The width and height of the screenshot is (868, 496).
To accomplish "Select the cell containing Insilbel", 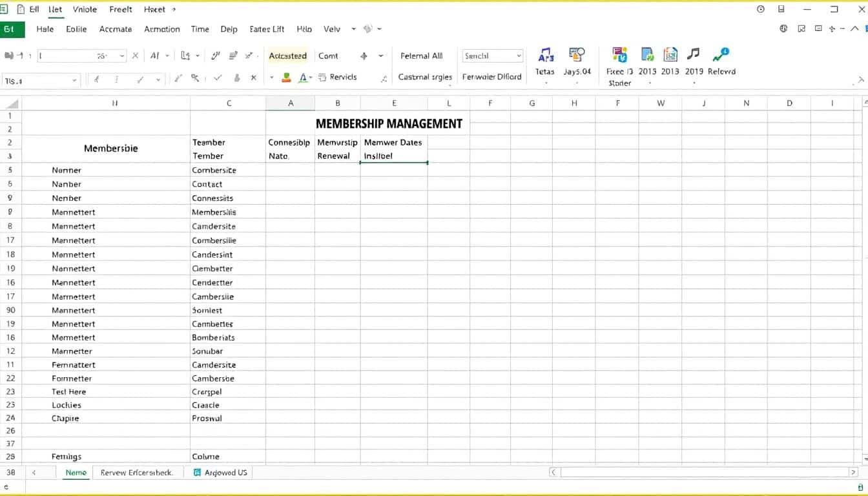I will pyautogui.click(x=394, y=156).
